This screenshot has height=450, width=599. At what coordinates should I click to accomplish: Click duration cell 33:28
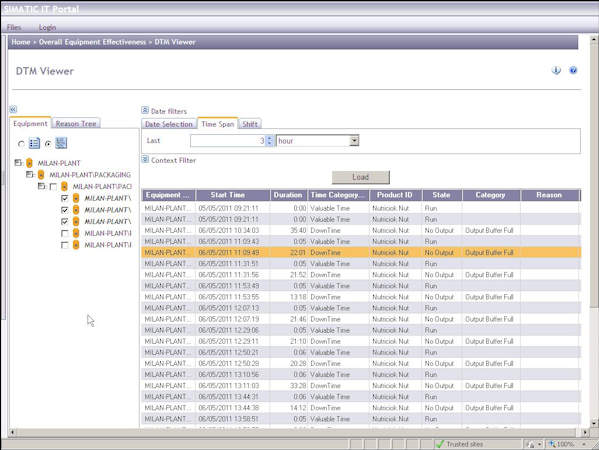point(289,385)
